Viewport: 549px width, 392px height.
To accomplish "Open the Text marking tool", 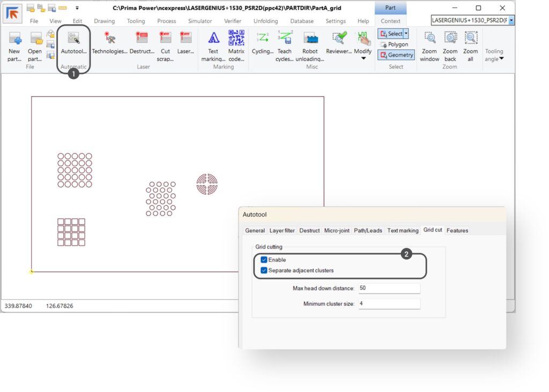I will click(x=213, y=40).
